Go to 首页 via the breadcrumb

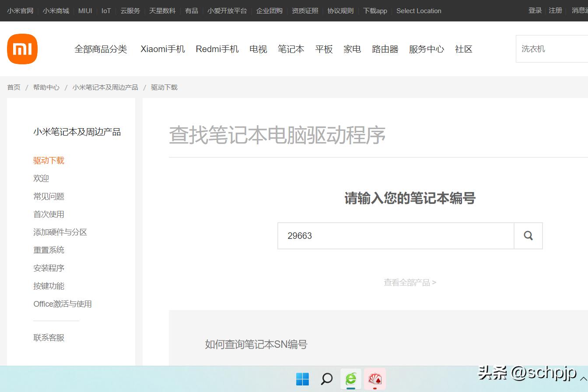[x=13, y=87]
